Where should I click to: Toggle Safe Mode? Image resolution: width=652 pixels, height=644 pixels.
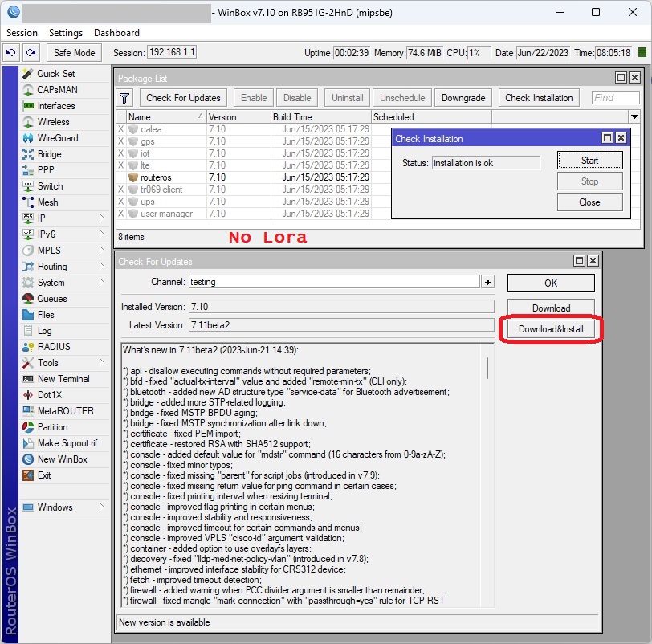74,53
